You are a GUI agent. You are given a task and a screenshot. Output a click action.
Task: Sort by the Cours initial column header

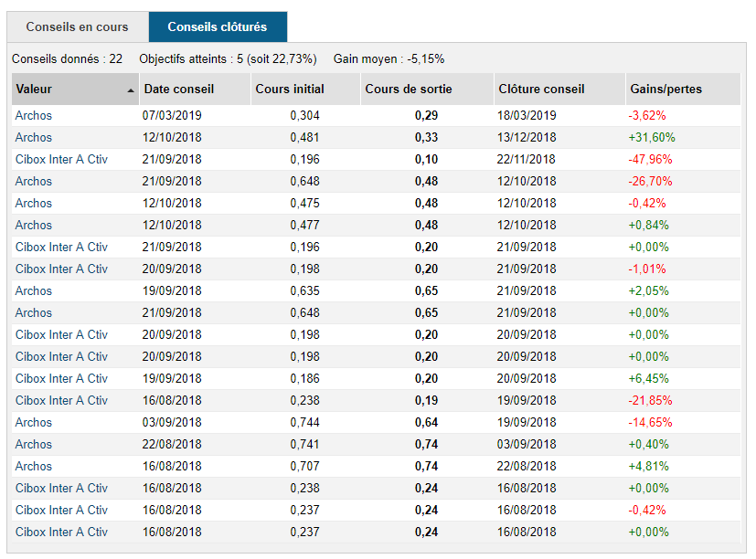tap(289, 90)
